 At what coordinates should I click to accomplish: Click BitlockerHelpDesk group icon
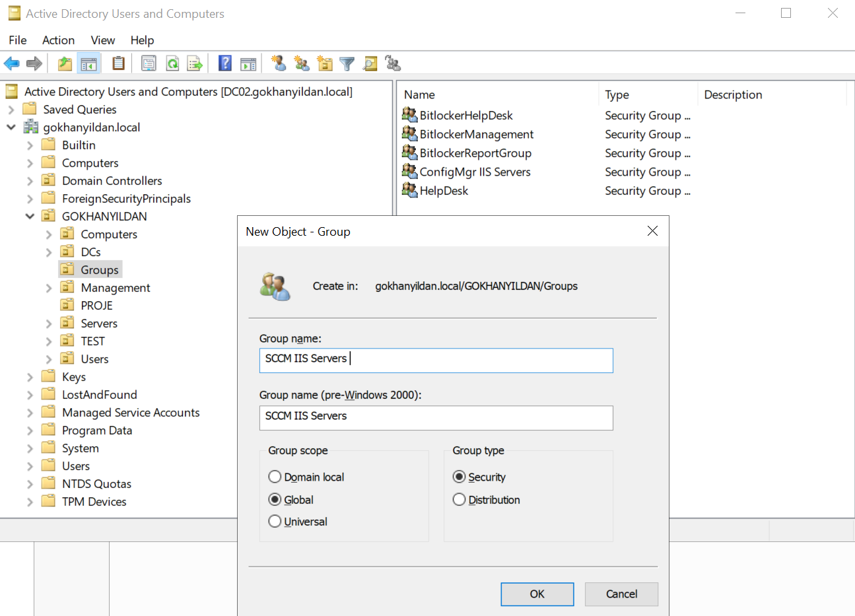click(x=409, y=115)
